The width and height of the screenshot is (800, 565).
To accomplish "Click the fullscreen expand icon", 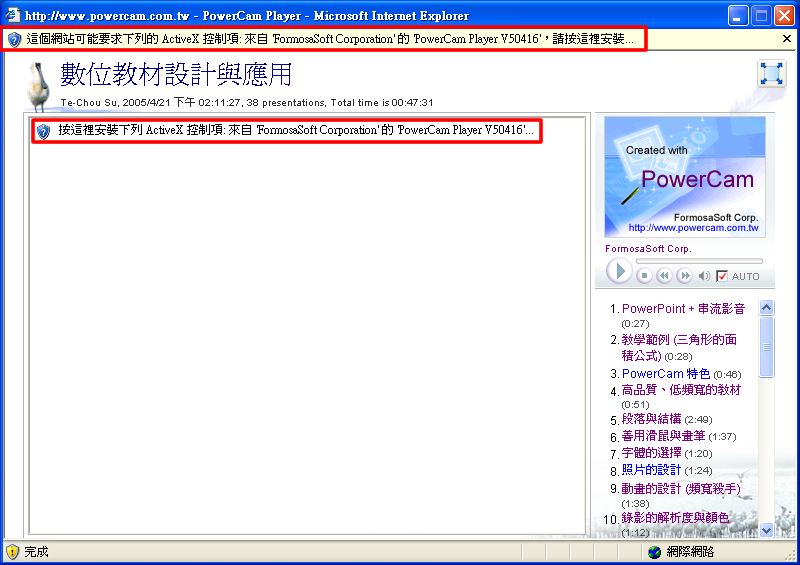I will tap(771, 73).
